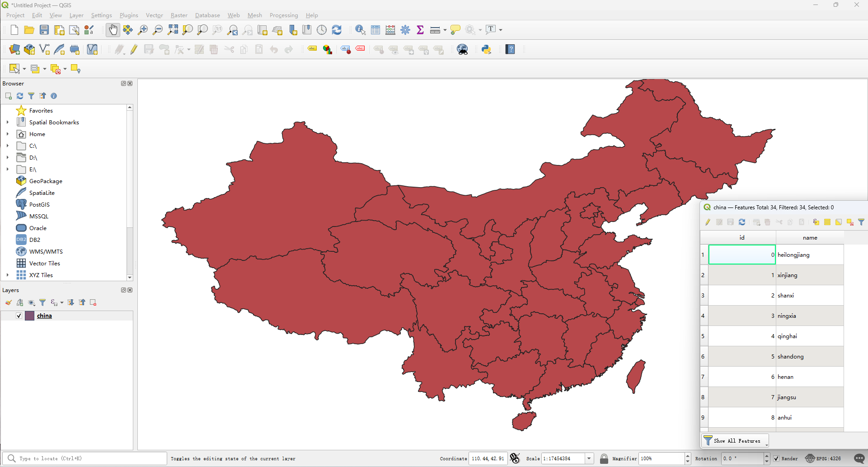This screenshot has width=868, height=467.
Task: Expand the D:\ drive node
Action: click(x=8, y=157)
